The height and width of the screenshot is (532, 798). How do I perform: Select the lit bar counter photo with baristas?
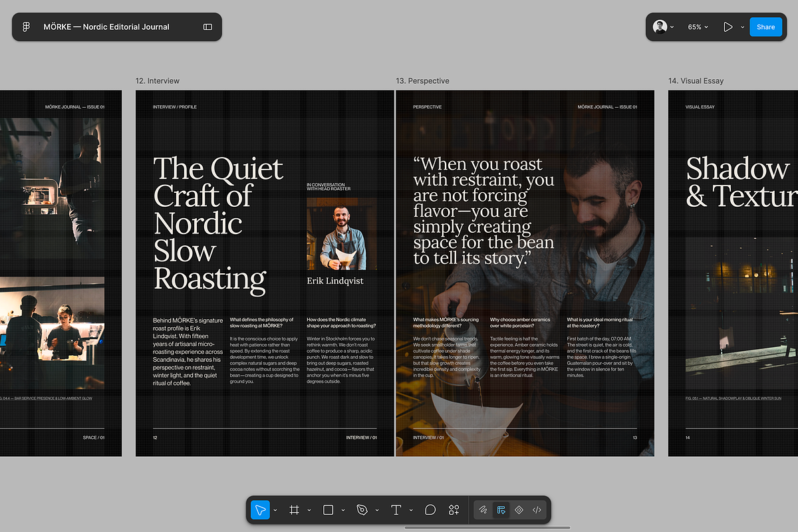(x=52, y=333)
